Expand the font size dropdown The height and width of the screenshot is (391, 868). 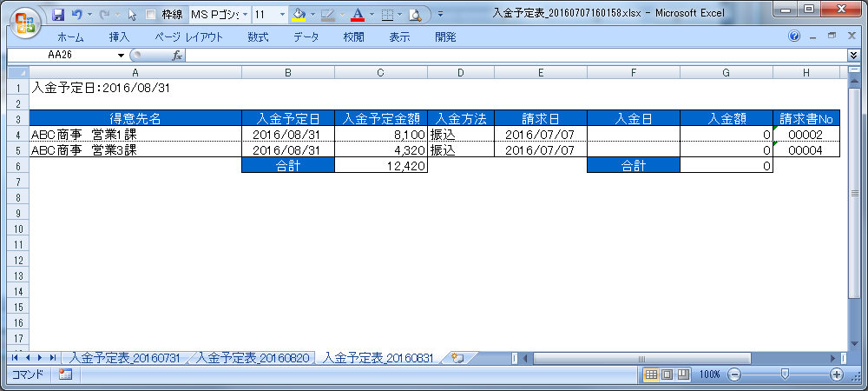pos(282,15)
